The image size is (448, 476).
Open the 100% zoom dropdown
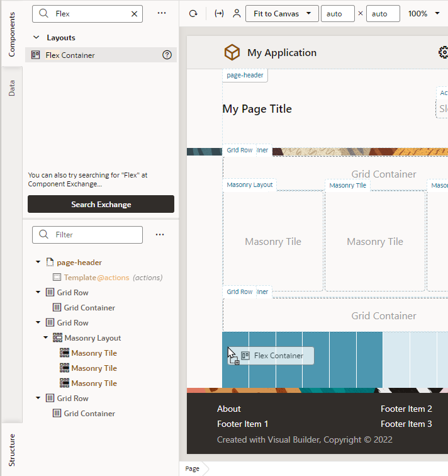423,14
